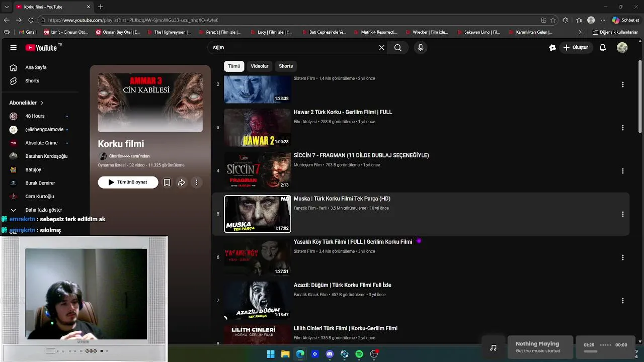Screen dimensions: 644x362
Task: Open Spotify from the taskbar
Action: point(359,354)
